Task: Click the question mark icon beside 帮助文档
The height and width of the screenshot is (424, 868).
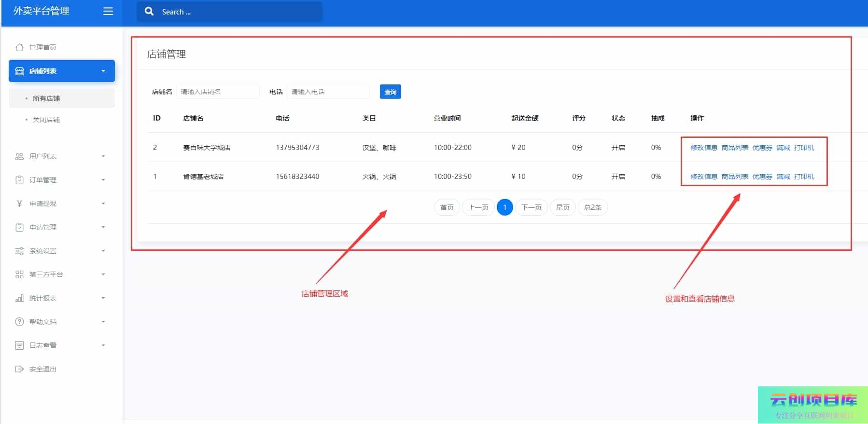Action: coord(19,322)
